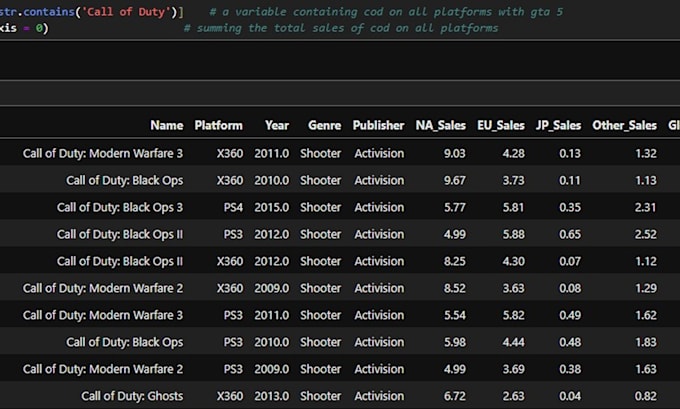This screenshot has width=680, height=409.
Task: Click NA_Sales value 8.25
Action: tap(454, 261)
